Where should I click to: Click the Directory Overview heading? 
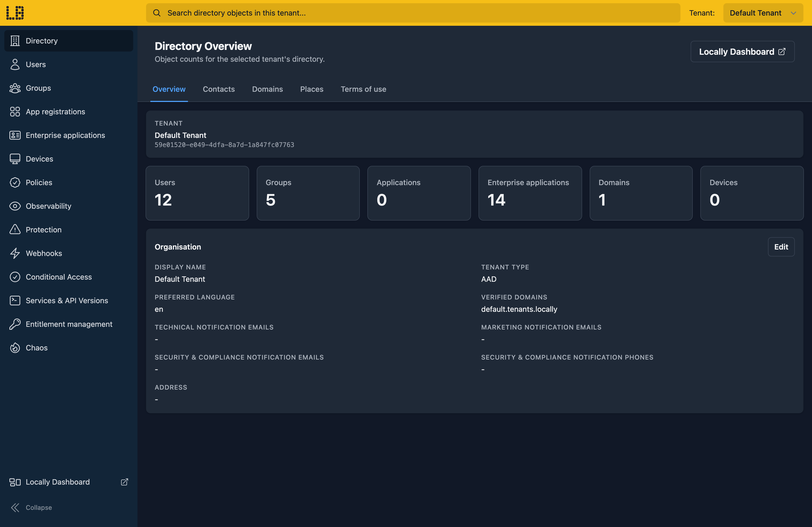tap(203, 46)
